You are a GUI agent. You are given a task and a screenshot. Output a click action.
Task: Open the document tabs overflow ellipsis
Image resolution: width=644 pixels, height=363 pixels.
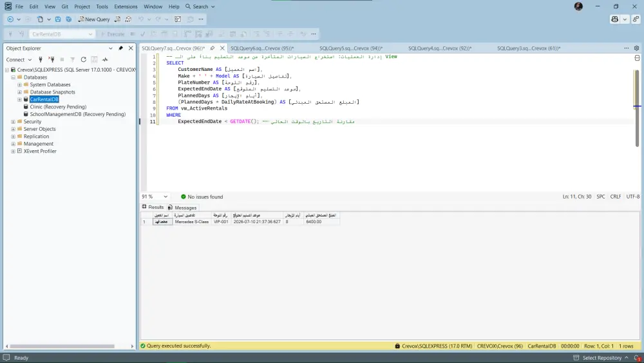click(627, 48)
